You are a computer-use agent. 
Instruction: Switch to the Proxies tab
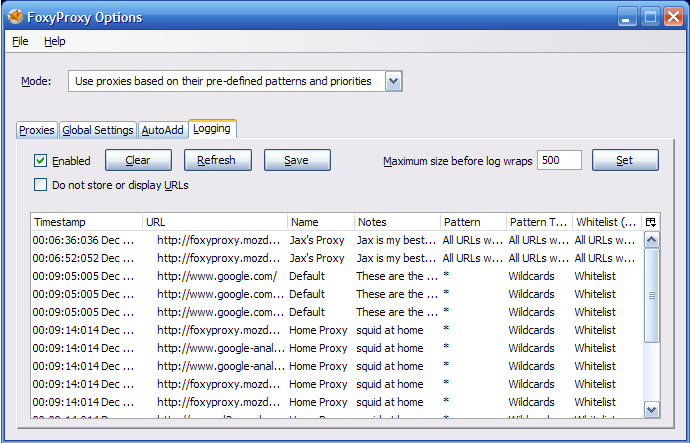[37, 130]
